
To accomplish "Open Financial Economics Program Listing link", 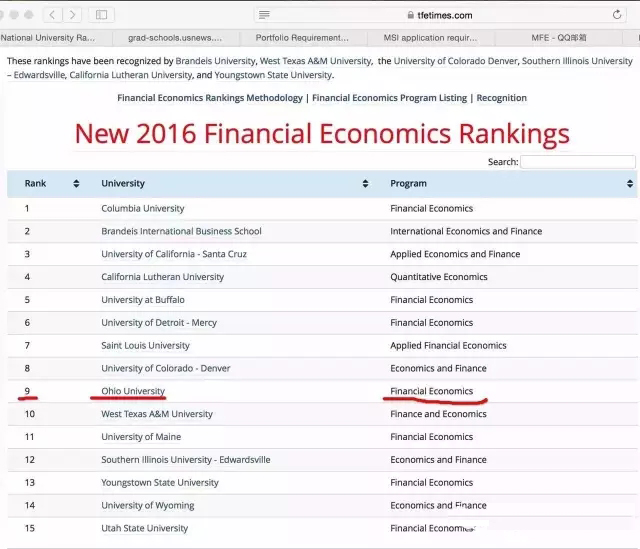I will [x=389, y=98].
